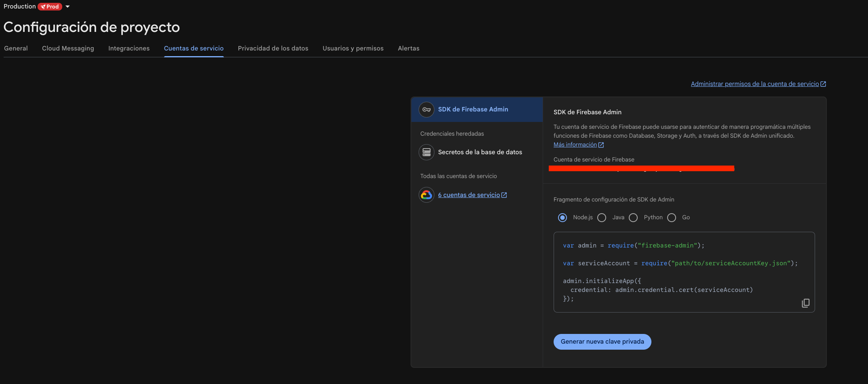Click the key icon for SDK de Firebase Admin

(426, 109)
